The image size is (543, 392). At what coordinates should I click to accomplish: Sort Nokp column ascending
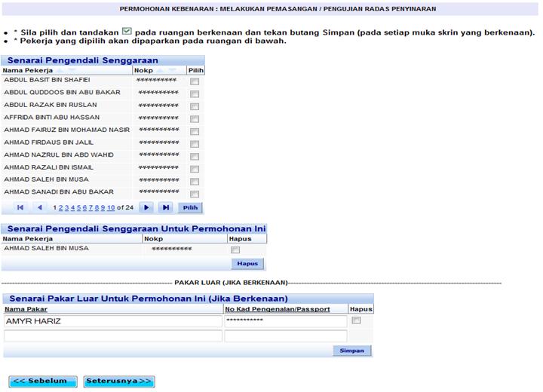[161, 70]
